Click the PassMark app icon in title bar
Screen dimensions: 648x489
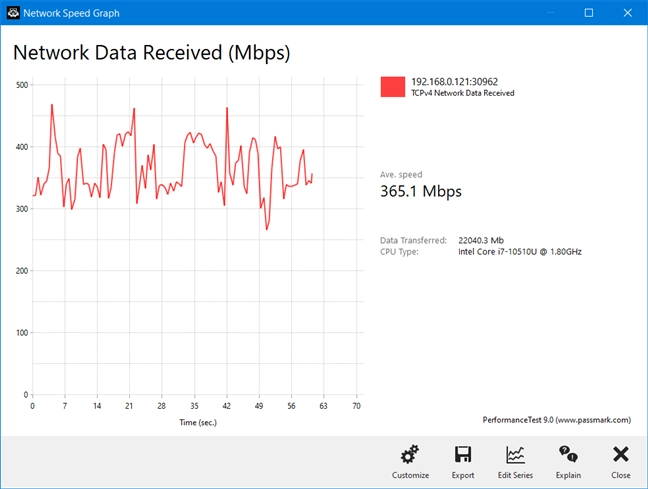pos(13,13)
